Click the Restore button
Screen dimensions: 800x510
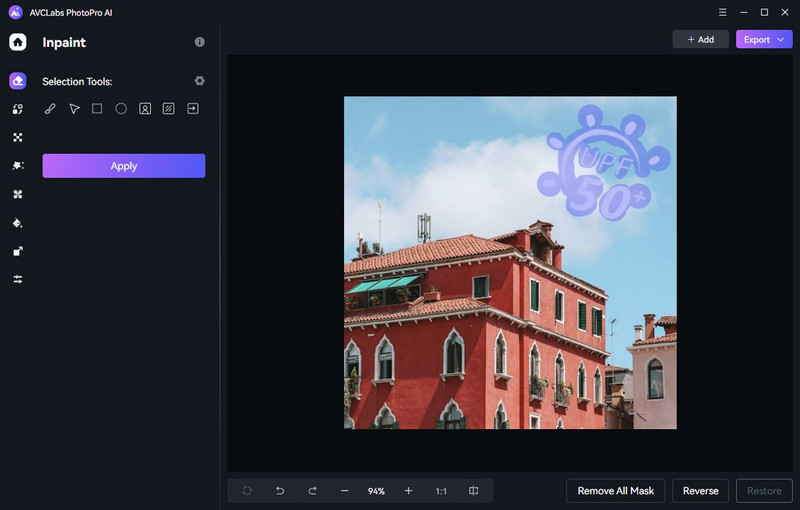(764, 491)
